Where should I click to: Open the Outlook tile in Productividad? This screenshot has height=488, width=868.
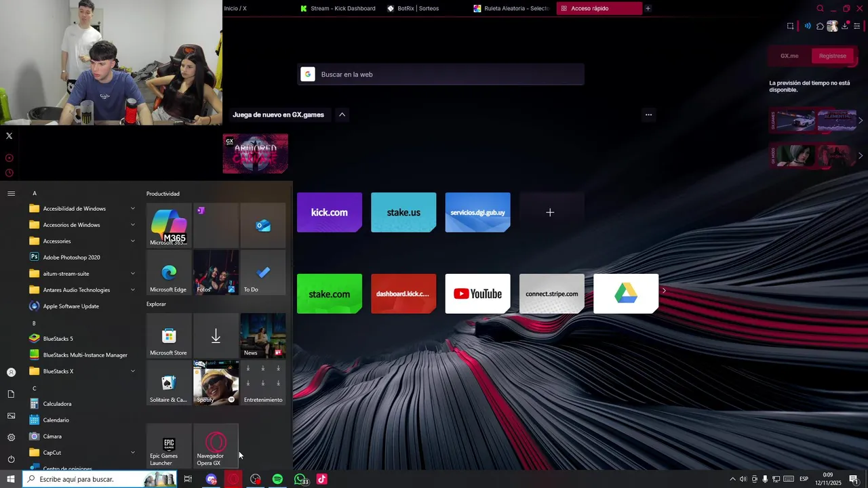[x=263, y=225]
